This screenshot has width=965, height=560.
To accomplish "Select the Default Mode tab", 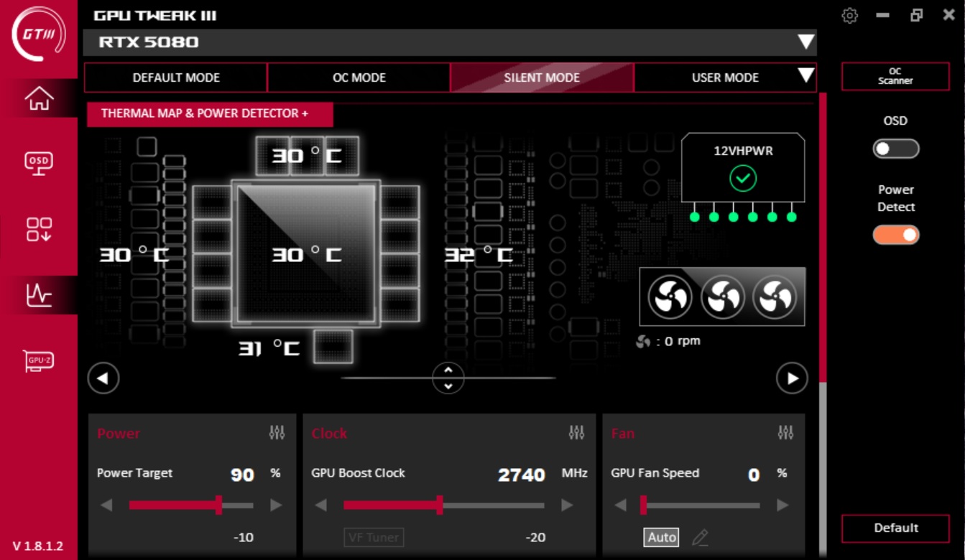I will tap(176, 78).
